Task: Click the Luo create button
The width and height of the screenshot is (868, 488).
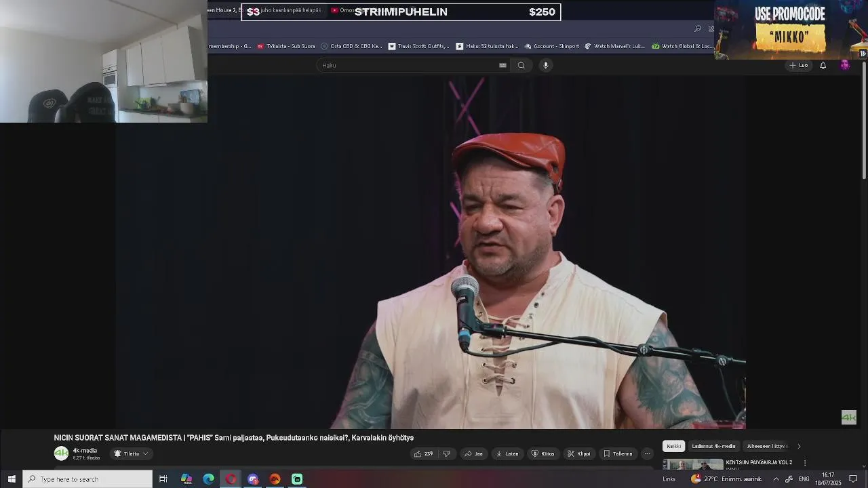Action: pyautogui.click(x=799, y=65)
